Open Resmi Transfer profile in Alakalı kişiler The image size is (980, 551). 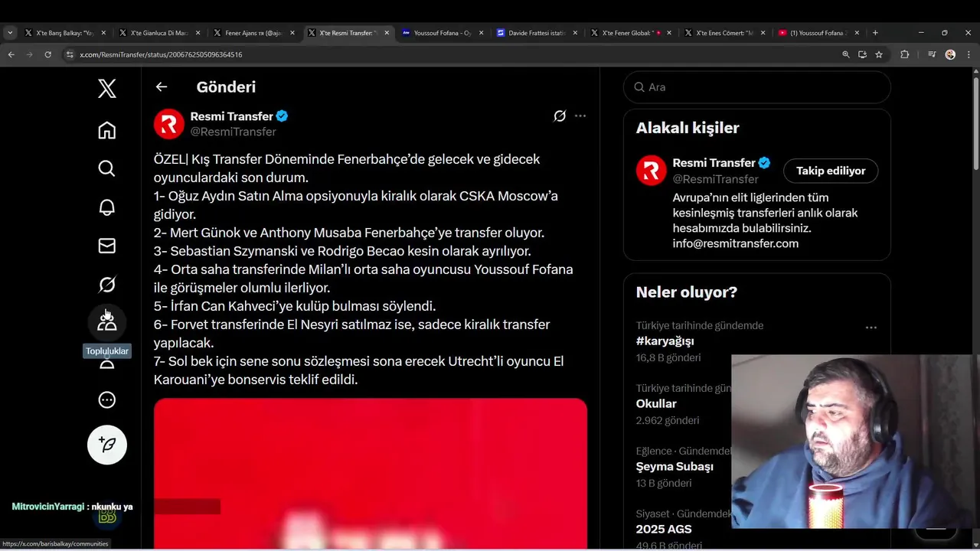point(714,163)
